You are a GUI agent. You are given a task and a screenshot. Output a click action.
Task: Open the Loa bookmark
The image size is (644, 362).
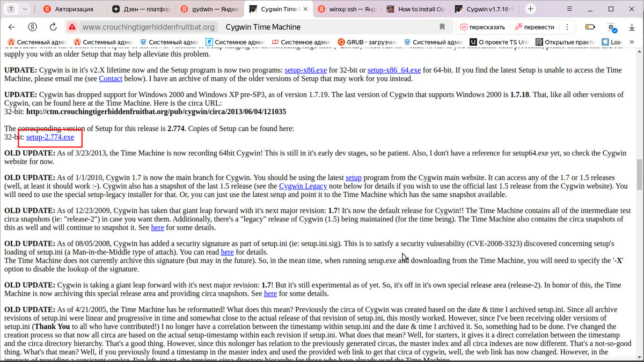611,42
